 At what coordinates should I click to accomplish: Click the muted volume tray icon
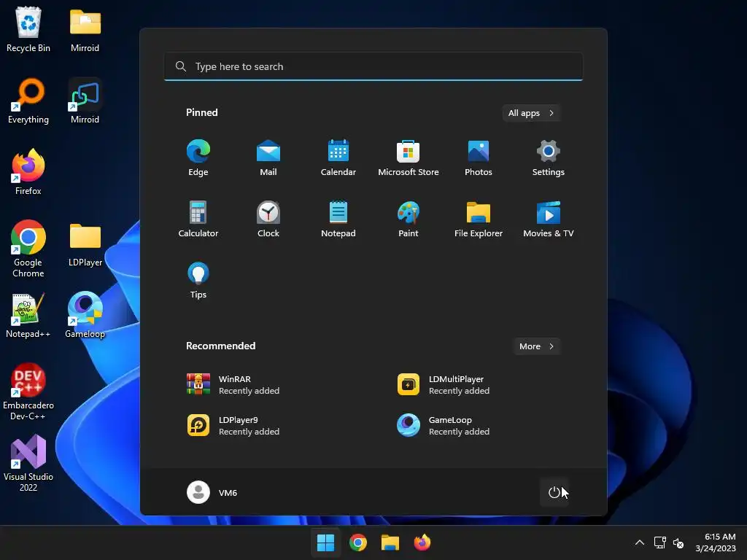coord(678,542)
